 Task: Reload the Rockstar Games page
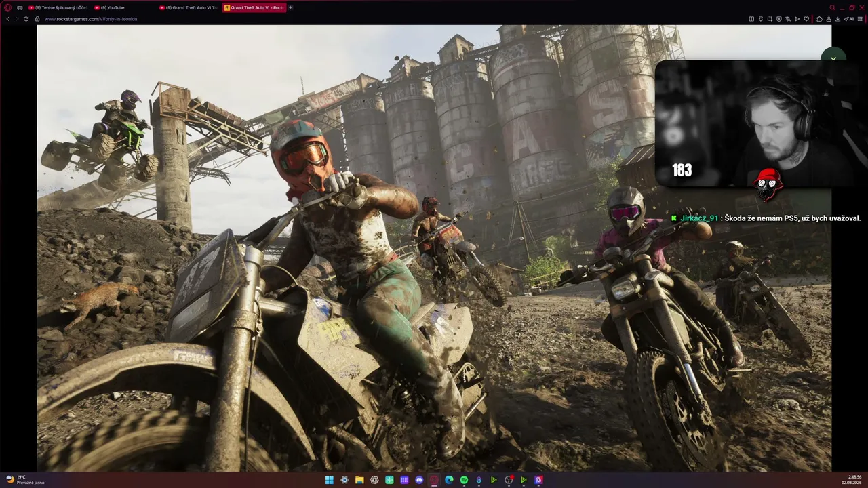[x=26, y=19]
